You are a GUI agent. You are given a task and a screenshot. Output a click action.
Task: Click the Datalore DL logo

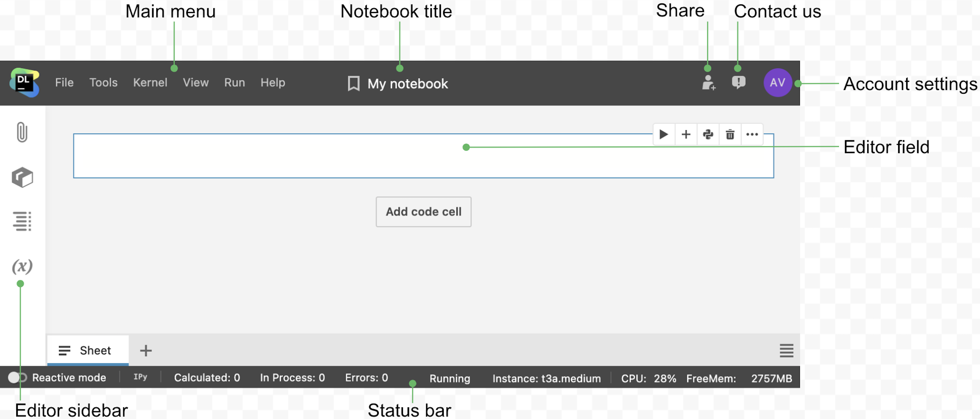pos(24,82)
